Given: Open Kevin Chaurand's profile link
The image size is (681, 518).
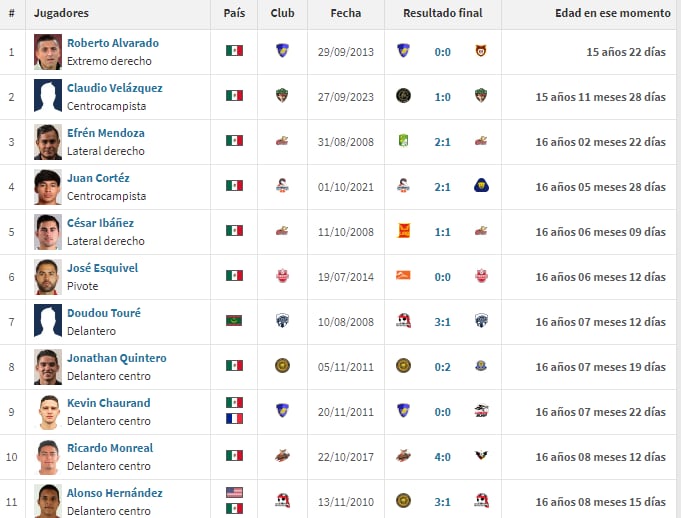Looking at the screenshot, I should [108, 403].
